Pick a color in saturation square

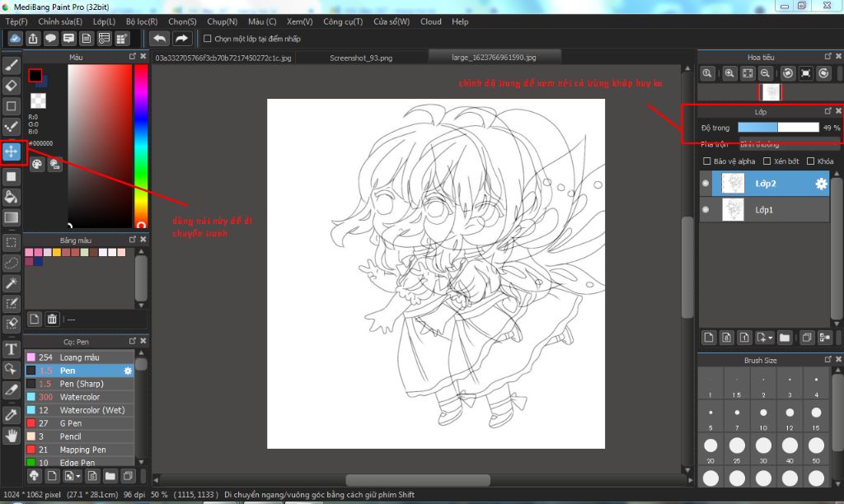(x=100, y=146)
